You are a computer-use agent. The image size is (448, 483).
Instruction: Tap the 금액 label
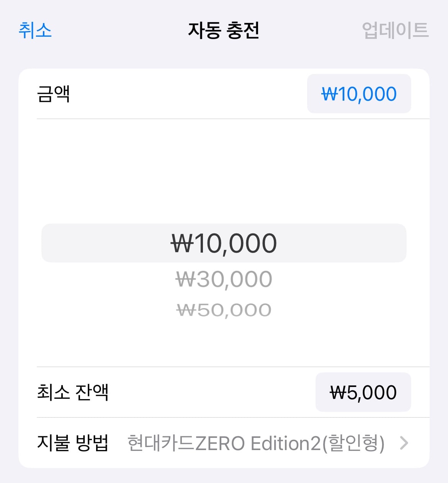pos(53,94)
